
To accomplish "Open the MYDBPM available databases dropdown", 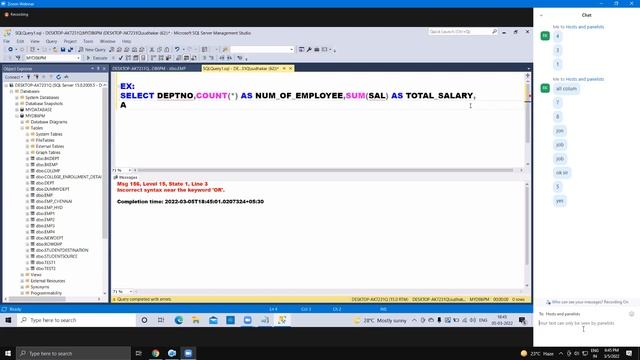I will tap(52, 58).
